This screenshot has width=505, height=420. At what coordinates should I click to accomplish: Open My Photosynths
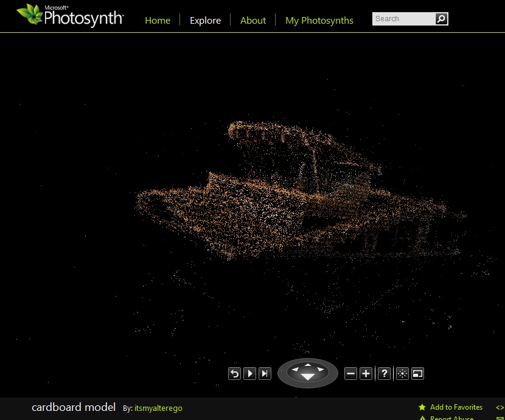click(x=319, y=21)
